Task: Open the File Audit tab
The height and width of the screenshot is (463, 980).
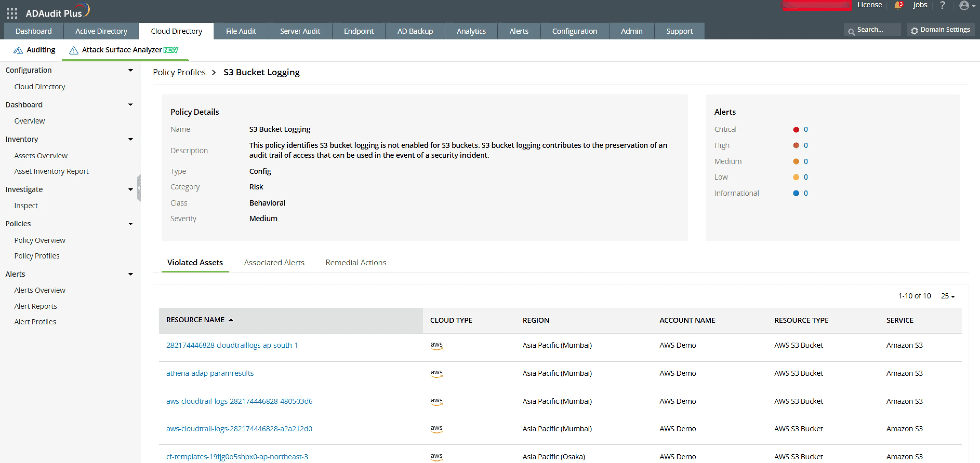Action: click(241, 31)
